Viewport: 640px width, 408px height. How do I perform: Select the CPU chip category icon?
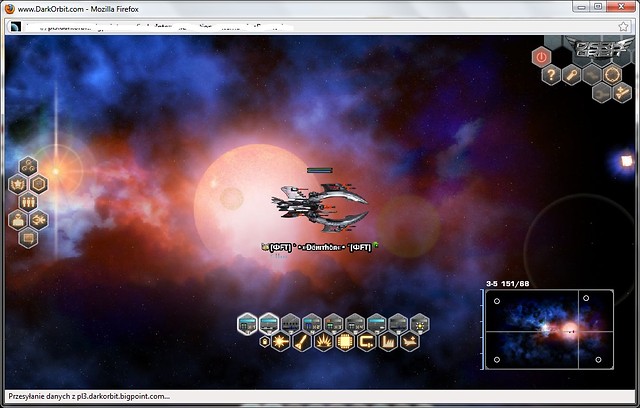coord(345,341)
